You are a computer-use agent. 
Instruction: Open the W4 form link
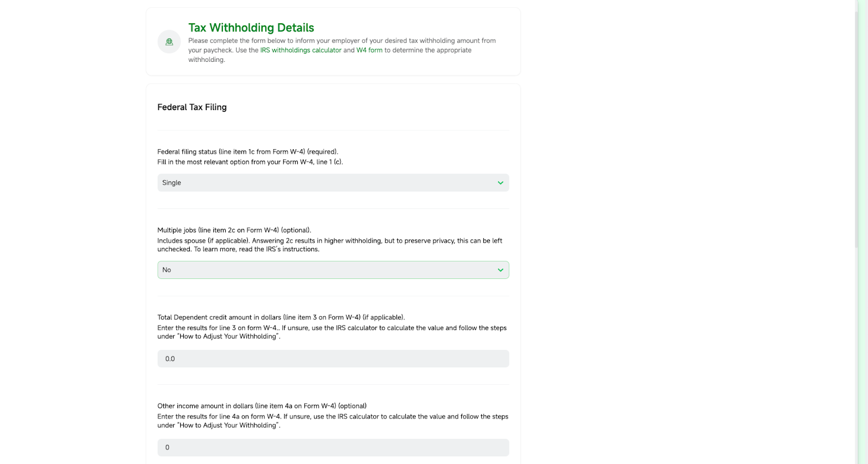[369, 50]
